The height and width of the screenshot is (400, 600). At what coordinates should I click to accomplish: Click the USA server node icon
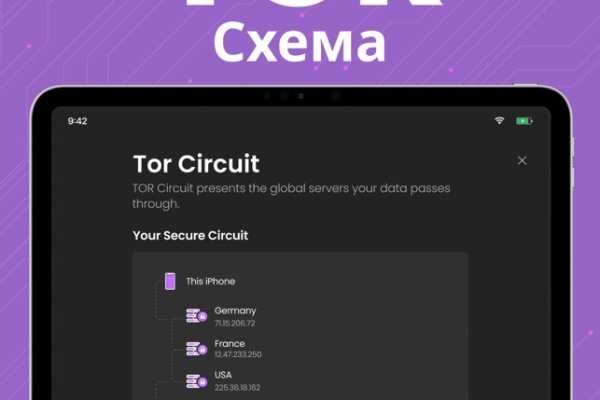tap(196, 381)
